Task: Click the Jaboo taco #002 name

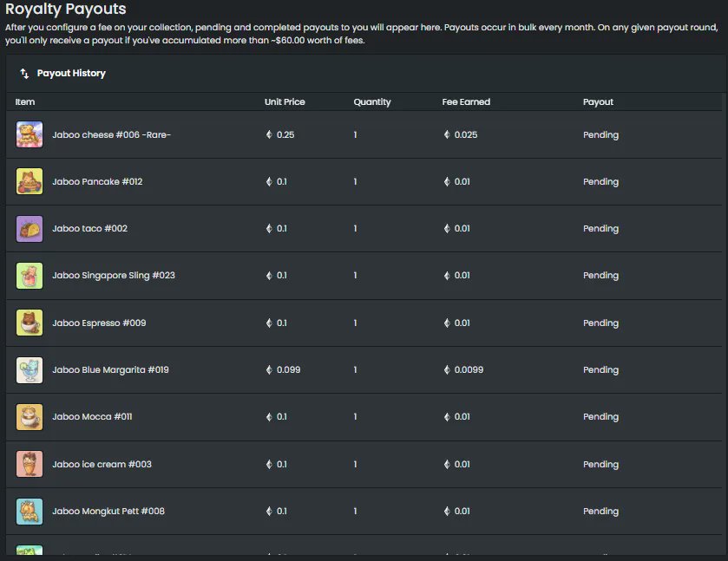Action: click(89, 228)
